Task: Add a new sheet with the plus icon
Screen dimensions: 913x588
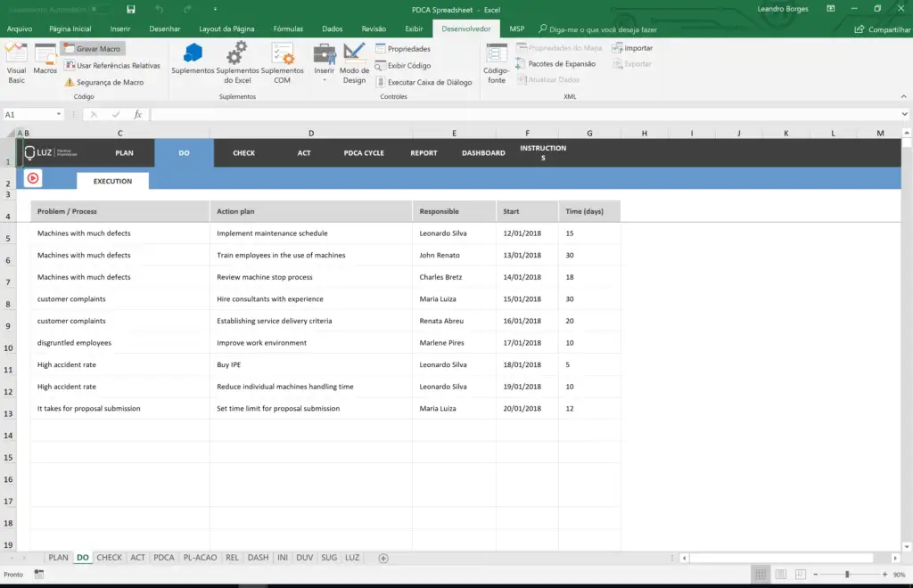Action: click(383, 558)
